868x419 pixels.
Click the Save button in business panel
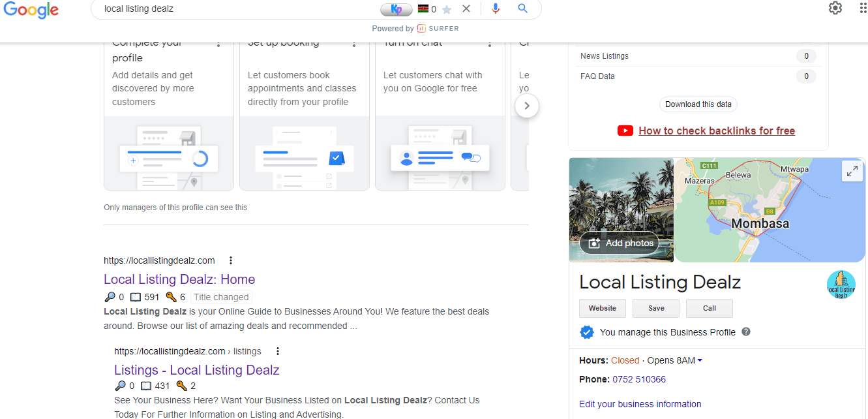pyautogui.click(x=656, y=308)
